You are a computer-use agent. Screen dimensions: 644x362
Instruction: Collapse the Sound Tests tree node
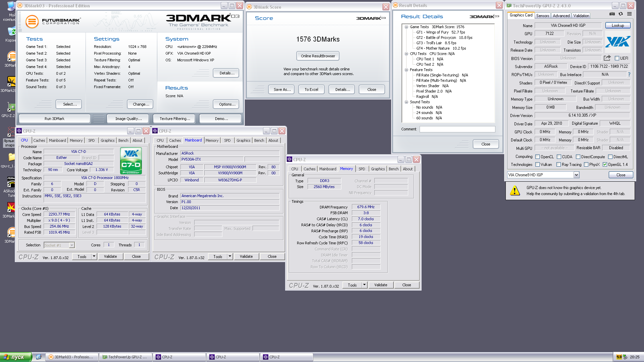coord(406,102)
